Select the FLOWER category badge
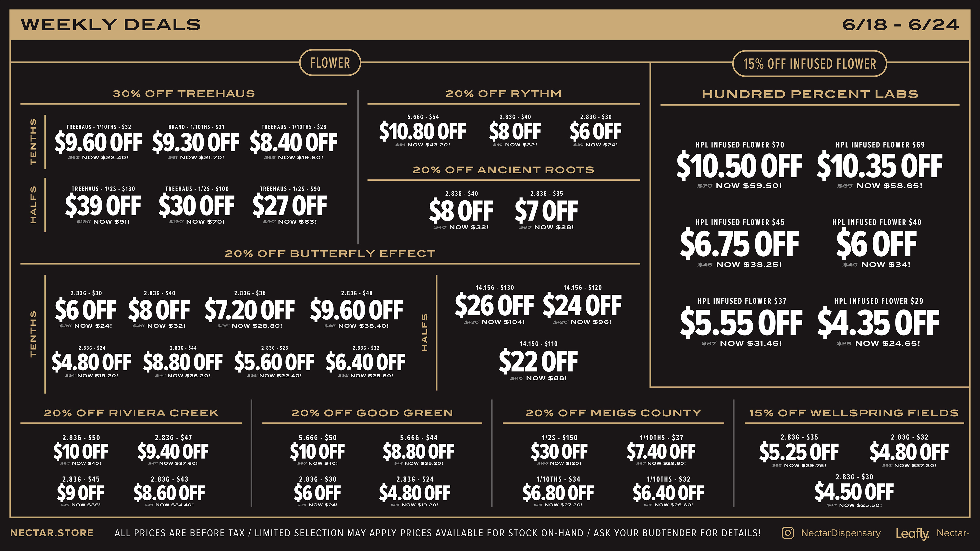The width and height of the screenshot is (980, 551). pyautogui.click(x=330, y=63)
